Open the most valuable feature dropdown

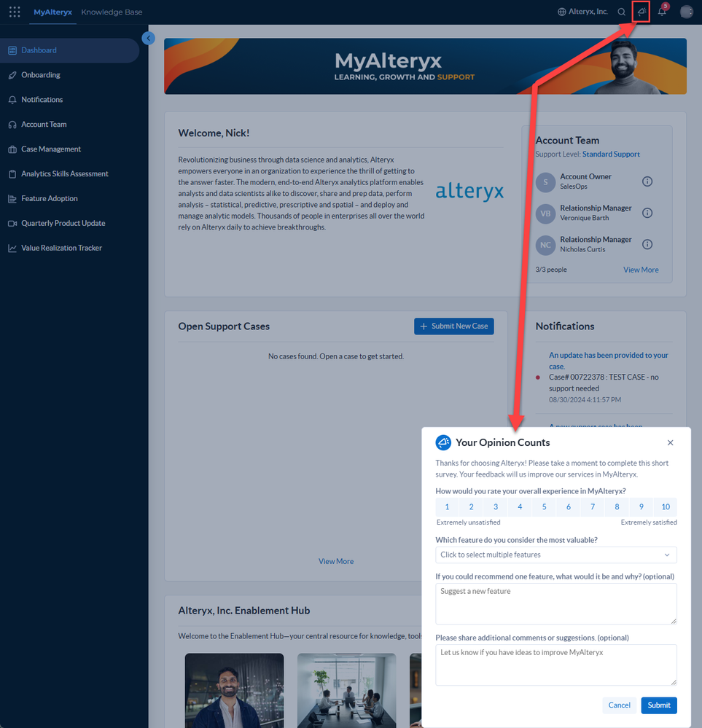556,555
